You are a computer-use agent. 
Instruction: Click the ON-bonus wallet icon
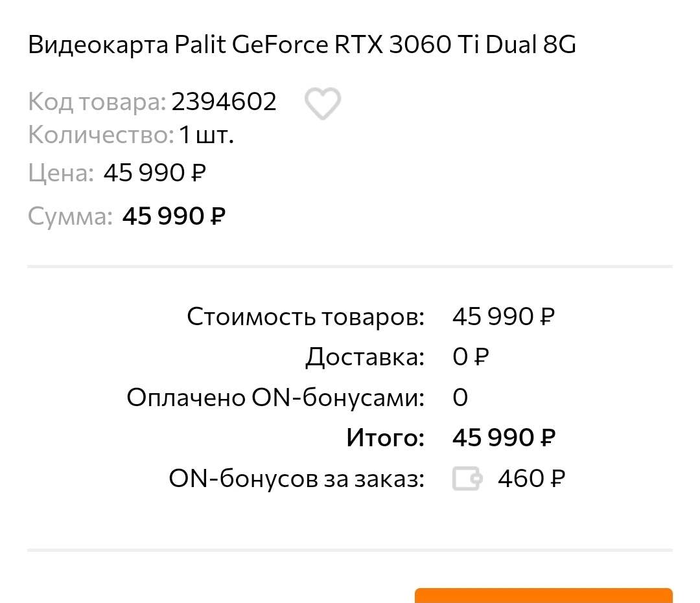(467, 479)
